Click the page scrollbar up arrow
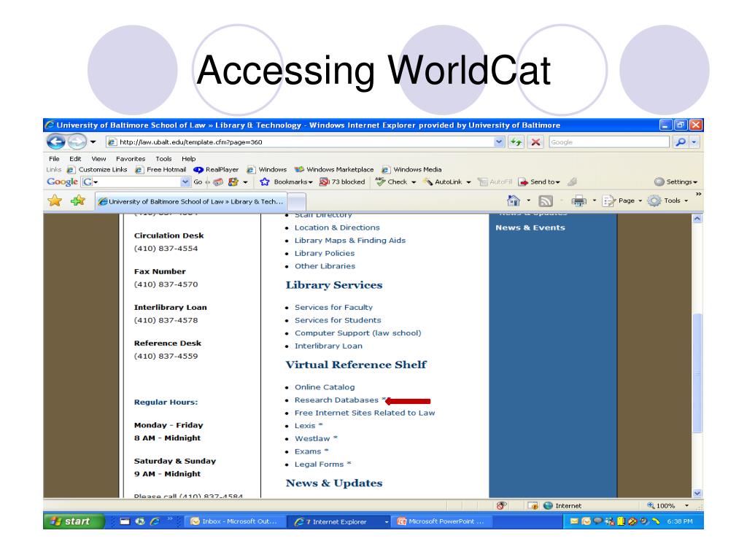Image resolution: width=747 pixels, height=560 pixels. [x=697, y=219]
